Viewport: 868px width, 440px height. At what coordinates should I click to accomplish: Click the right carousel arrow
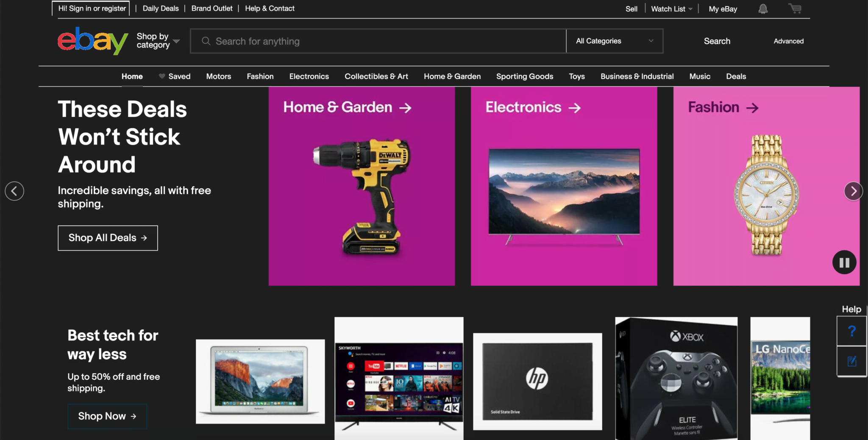[853, 191]
